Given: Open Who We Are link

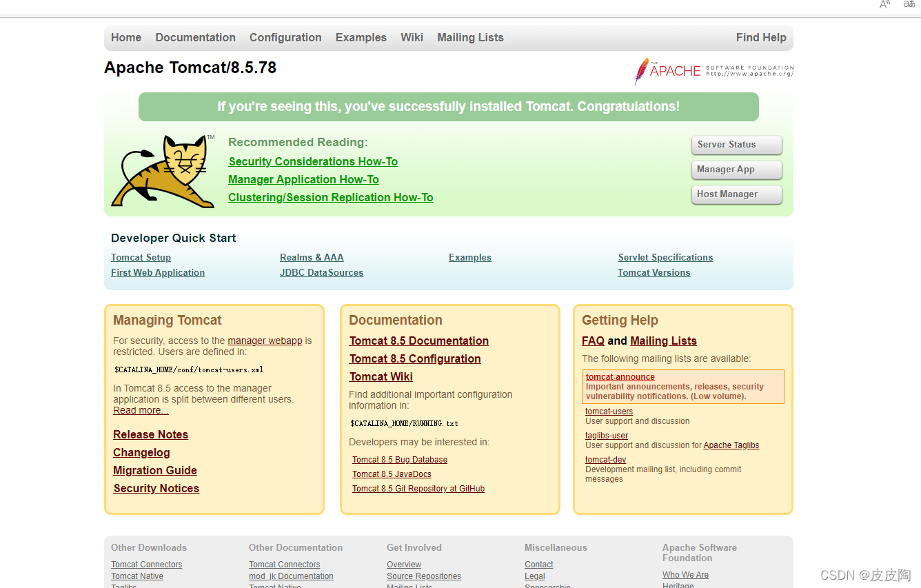Looking at the screenshot, I should tap(686, 575).
